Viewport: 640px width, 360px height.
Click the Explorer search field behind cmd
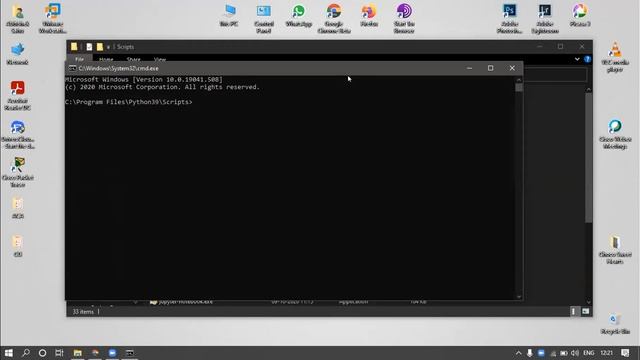[555, 75]
